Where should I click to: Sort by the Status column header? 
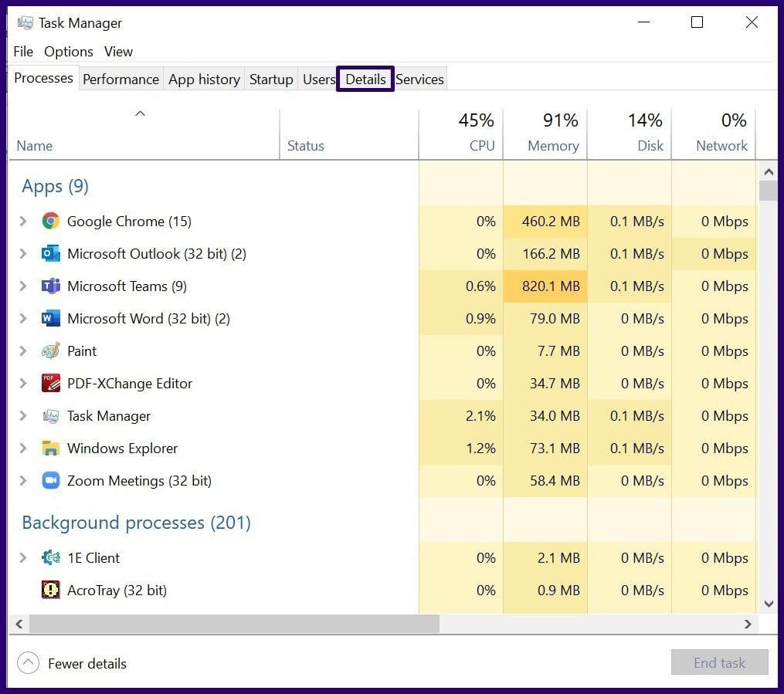pyautogui.click(x=349, y=134)
